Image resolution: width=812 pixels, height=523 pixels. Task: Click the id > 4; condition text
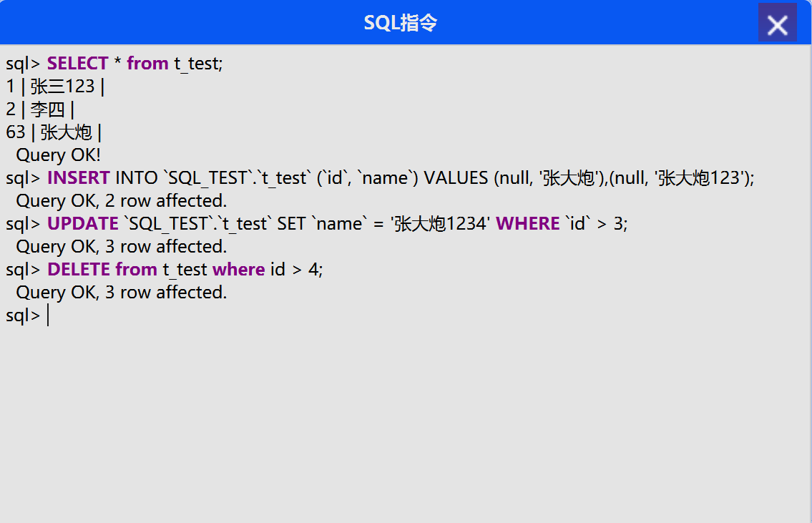point(296,270)
